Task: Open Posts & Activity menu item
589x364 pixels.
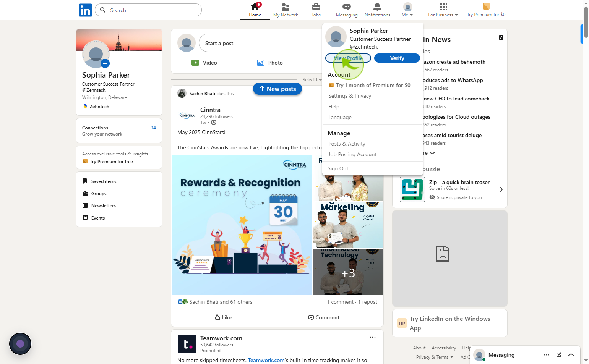Action: pos(347,144)
